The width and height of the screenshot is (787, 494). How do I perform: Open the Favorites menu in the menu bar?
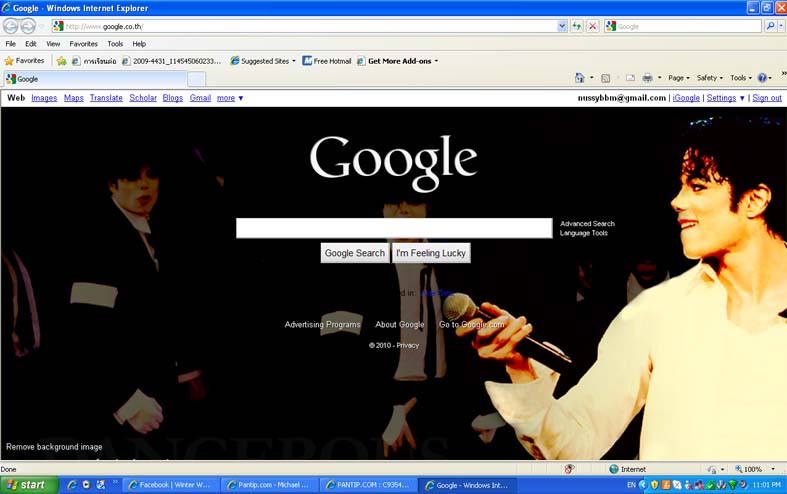83,44
